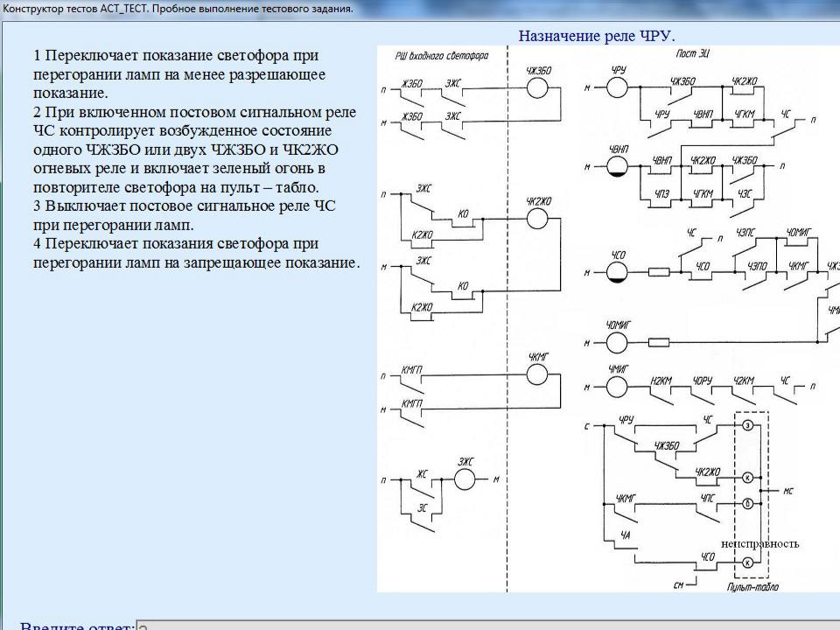
Task: Click the ЧОМИГ relay circle in the diagram
Action: (617, 342)
